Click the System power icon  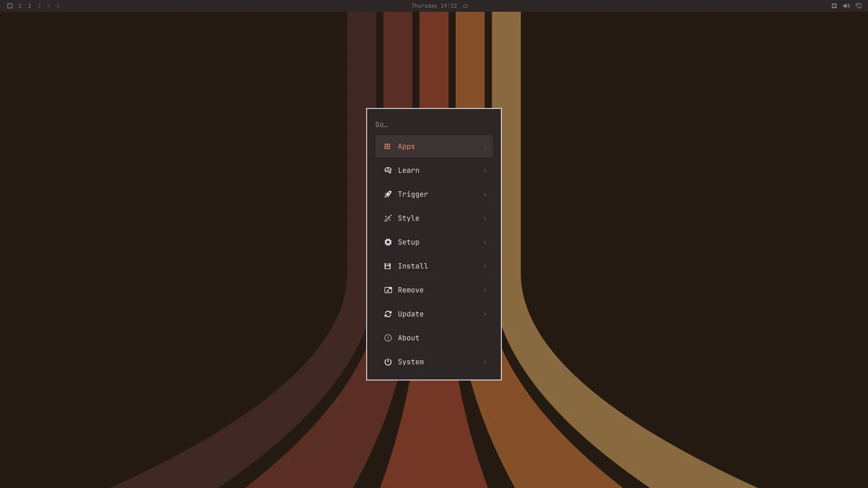click(388, 362)
